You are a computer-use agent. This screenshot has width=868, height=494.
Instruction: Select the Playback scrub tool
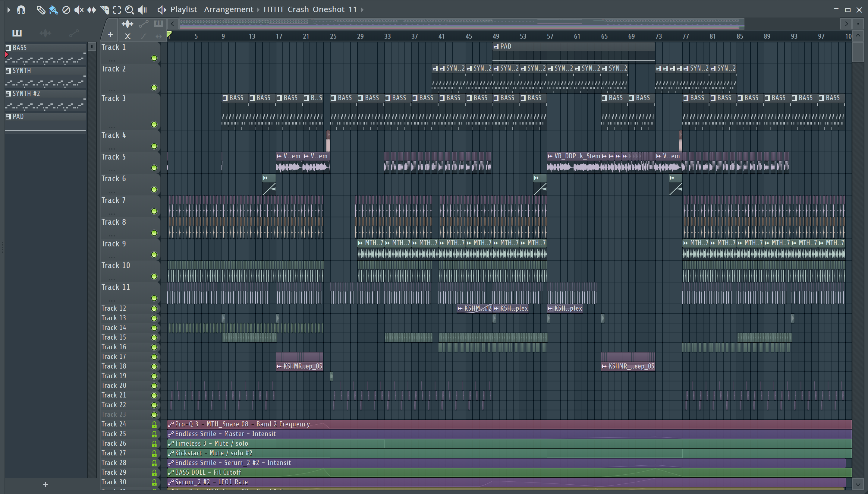click(x=142, y=10)
